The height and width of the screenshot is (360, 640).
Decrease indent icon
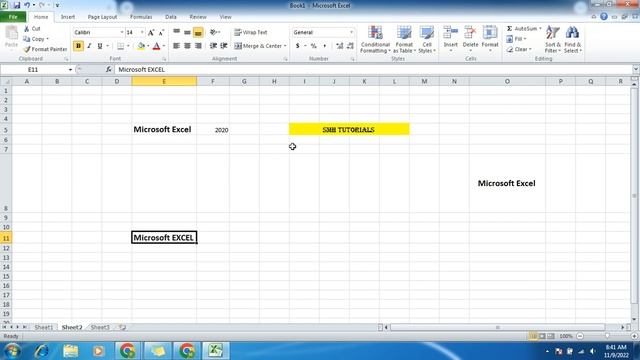(213, 46)
